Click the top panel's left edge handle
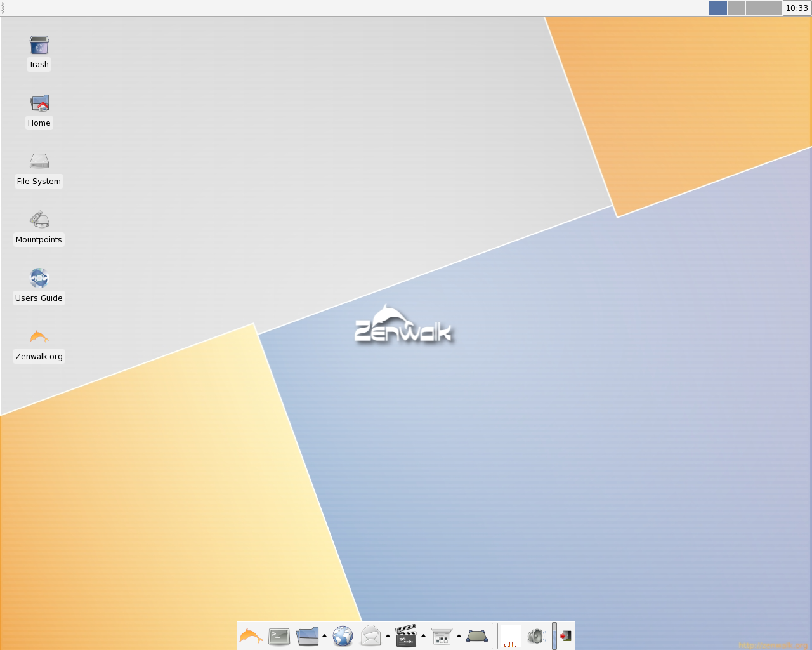 point(3,8)
